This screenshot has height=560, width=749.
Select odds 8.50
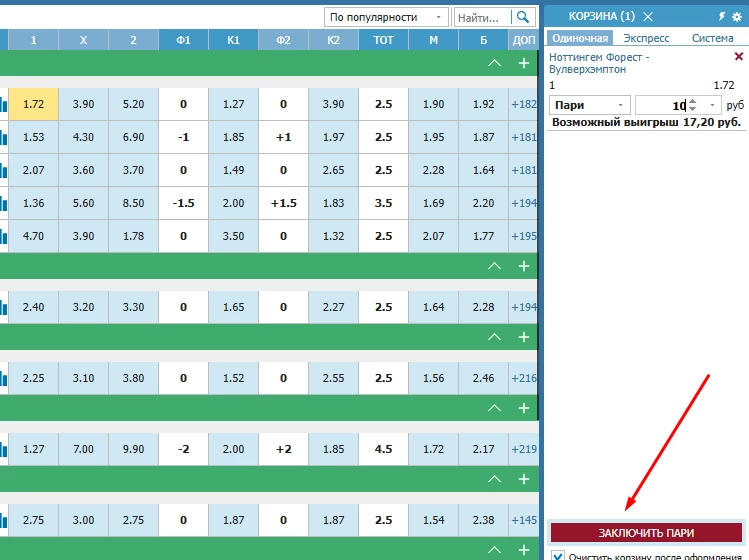[133, 203]
